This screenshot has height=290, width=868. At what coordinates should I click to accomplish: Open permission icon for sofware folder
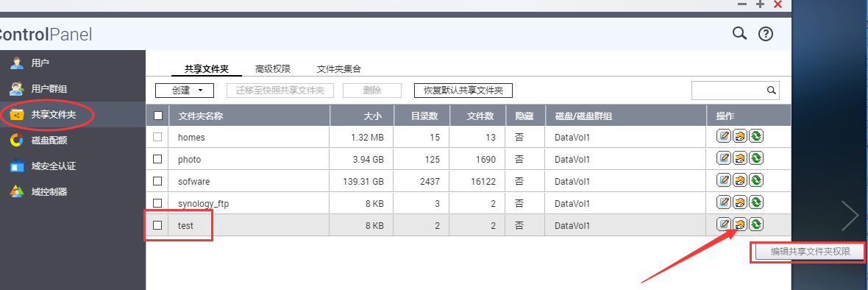click(x=739, y=180)
